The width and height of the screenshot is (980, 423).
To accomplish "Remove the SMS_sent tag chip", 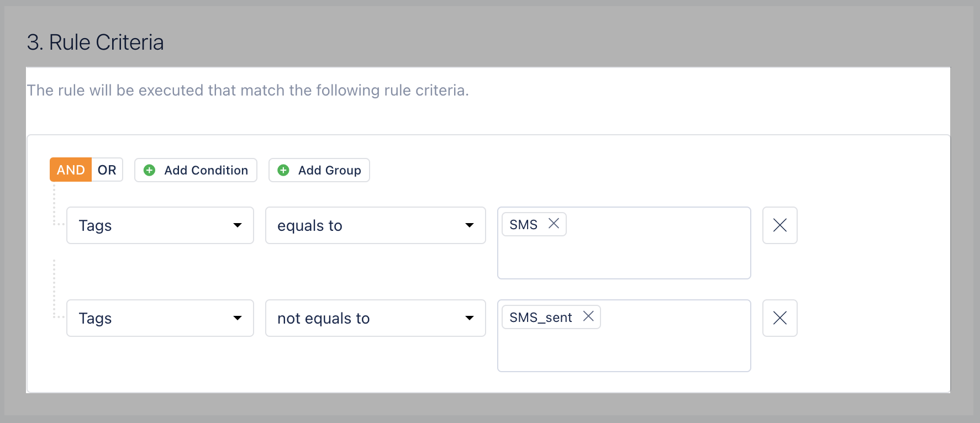I will [588, 316].
